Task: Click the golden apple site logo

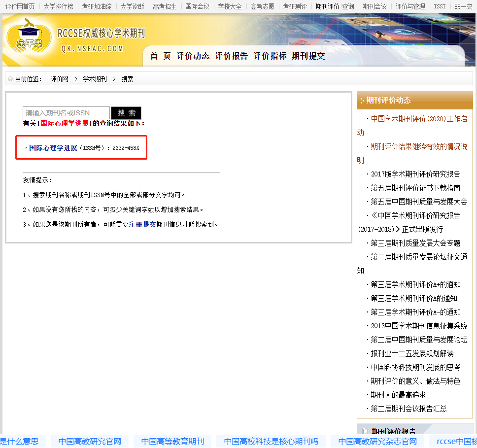Action: pos(28,37)
